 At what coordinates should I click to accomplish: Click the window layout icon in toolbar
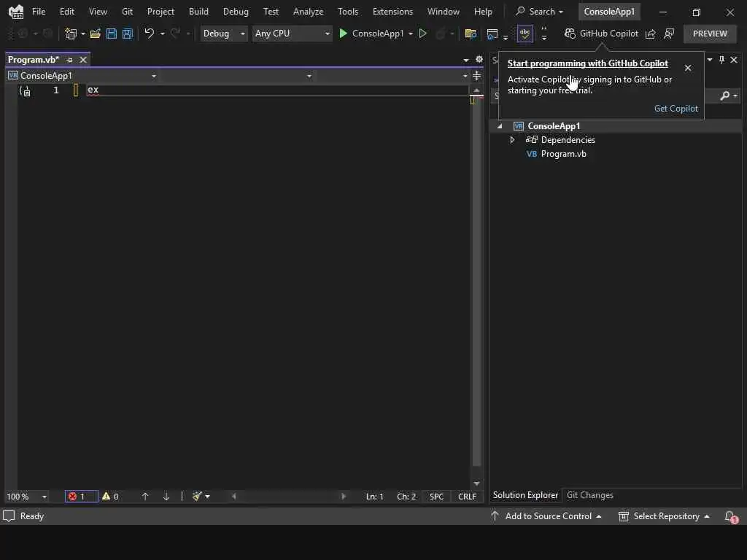(492, 34)
